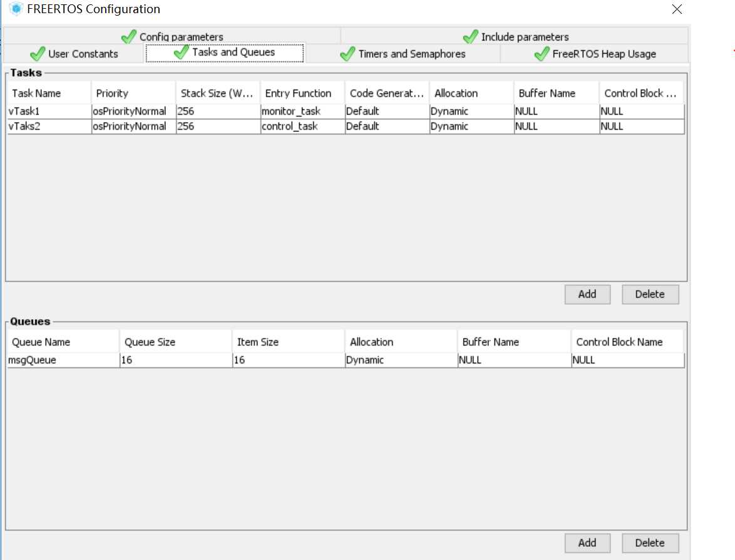Click the control_task entry function cell
735x560 pixels.
(x=303, y=126)
